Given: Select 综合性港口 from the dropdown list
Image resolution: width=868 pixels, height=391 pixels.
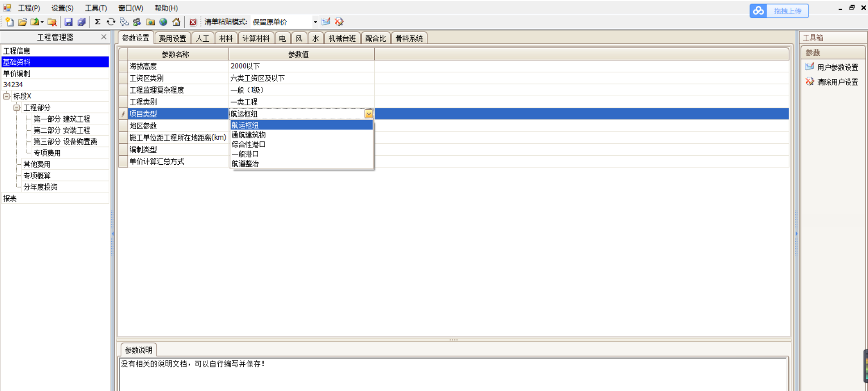Looking at the screenshot, I should coord(249,144).
